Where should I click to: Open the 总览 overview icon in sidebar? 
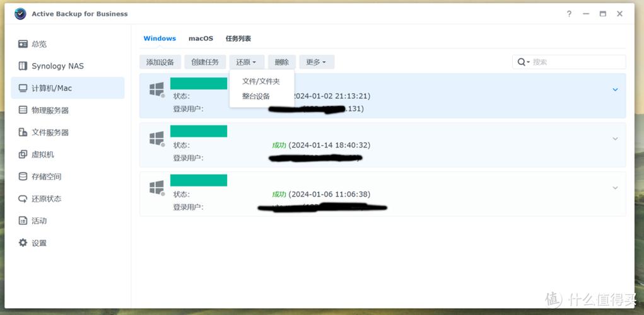tap(23, 44)
